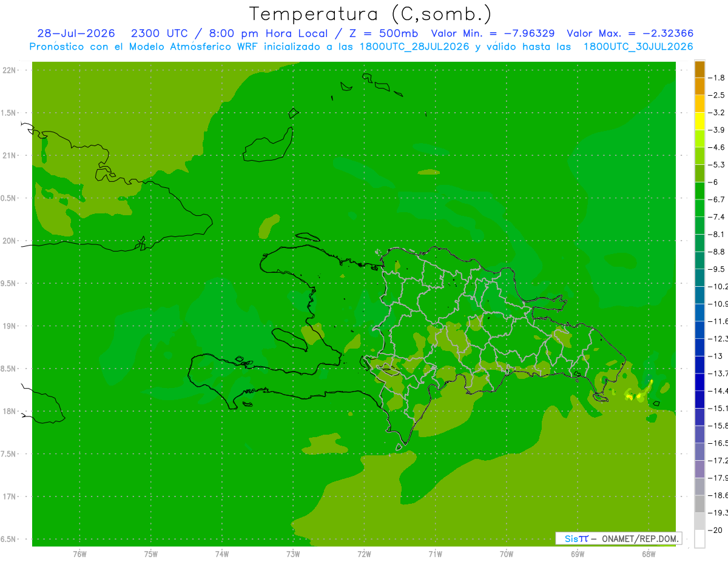Click the 70W longitude axis label

[507, 554]
